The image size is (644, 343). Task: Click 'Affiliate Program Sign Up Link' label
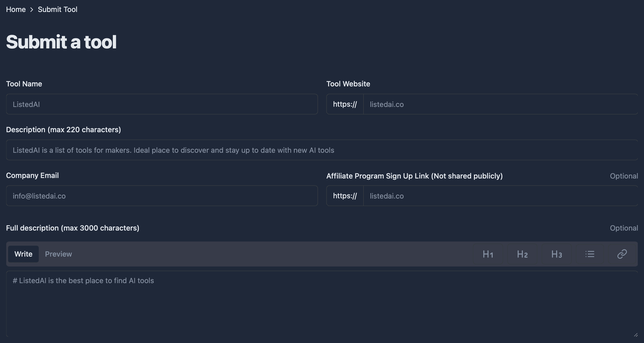click(x=414, y=176)
